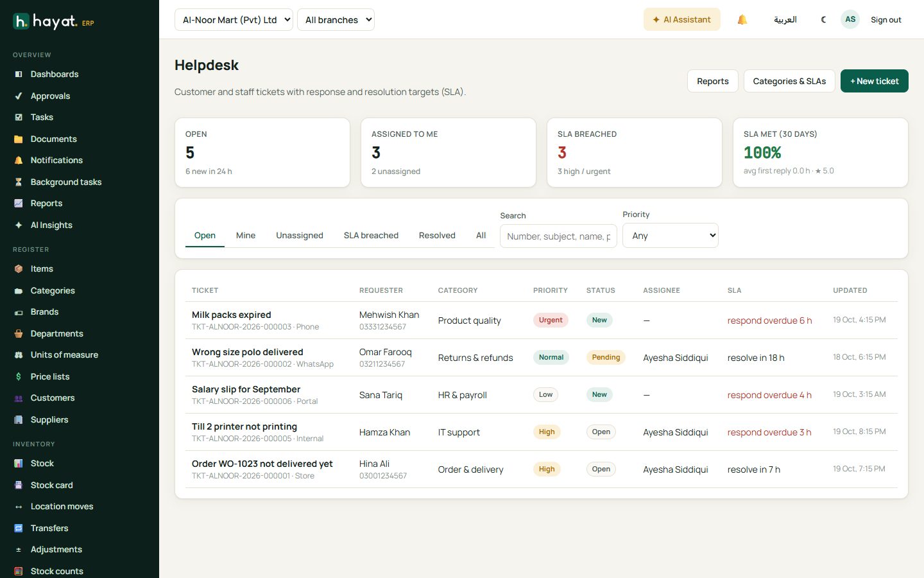This screenshot has width=924, height=578.
Task: Click the Suppliers building icon
Action: pyautogui.click(x=19, y=420)
